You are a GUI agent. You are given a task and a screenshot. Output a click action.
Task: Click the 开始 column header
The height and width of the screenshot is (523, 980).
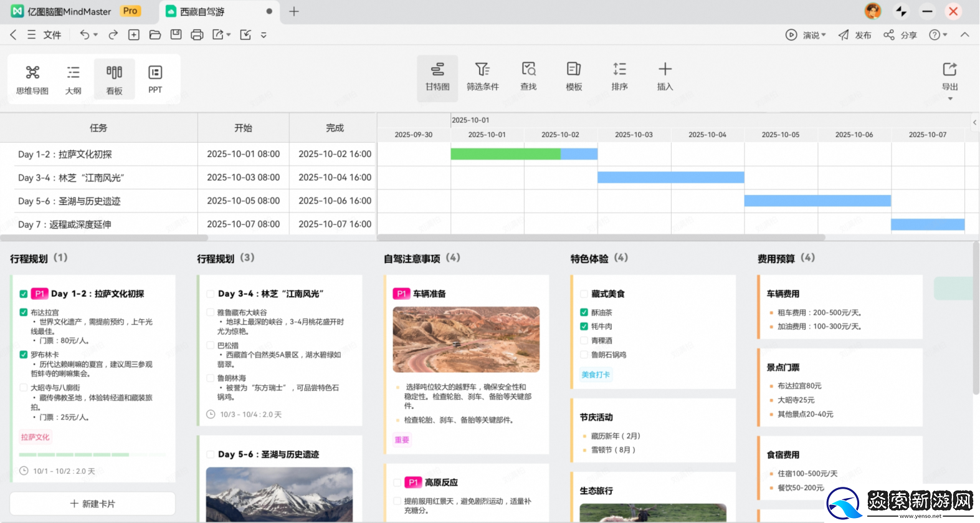coord(243,128)
